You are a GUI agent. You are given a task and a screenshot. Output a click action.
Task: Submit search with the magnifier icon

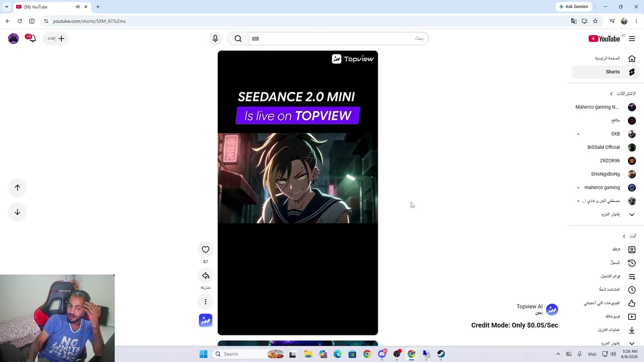coord(238,39)
